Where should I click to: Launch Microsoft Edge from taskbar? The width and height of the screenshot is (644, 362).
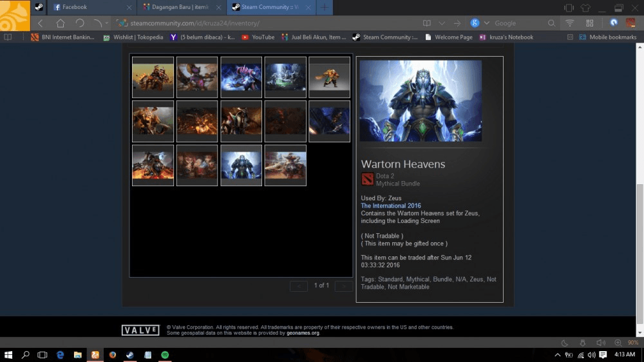click(x=60, y=355)
